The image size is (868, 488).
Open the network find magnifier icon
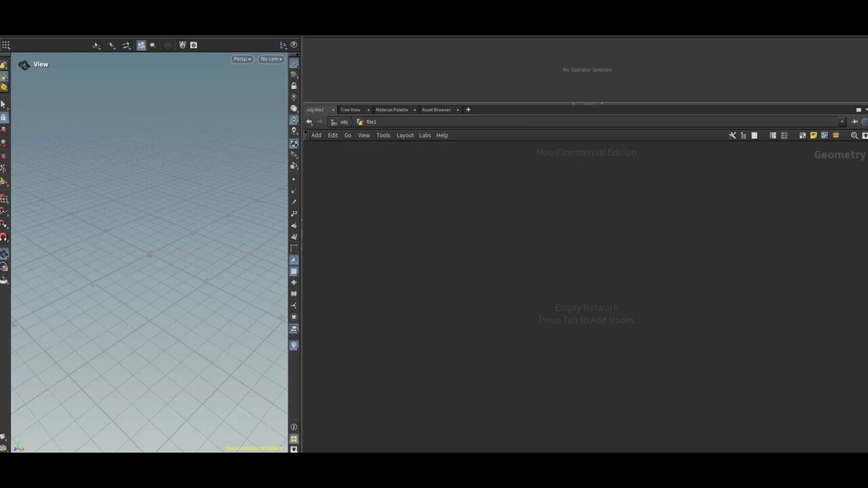tap(854, 136)
